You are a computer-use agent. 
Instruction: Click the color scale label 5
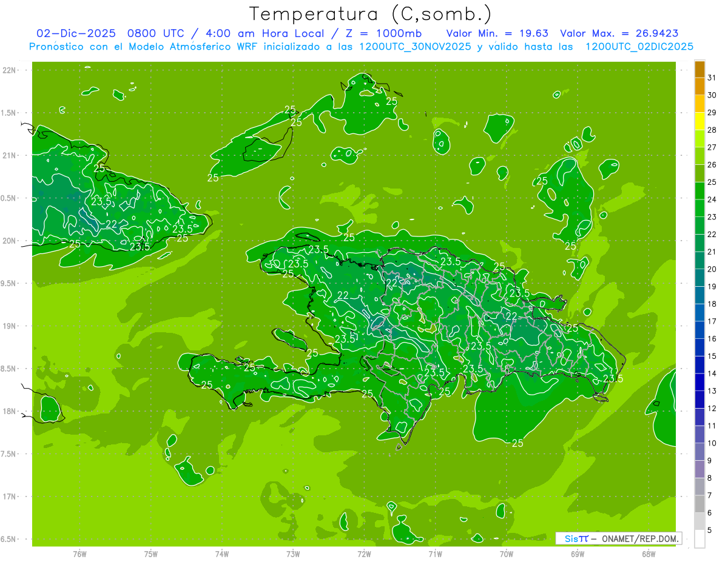[x=710, y=530]
